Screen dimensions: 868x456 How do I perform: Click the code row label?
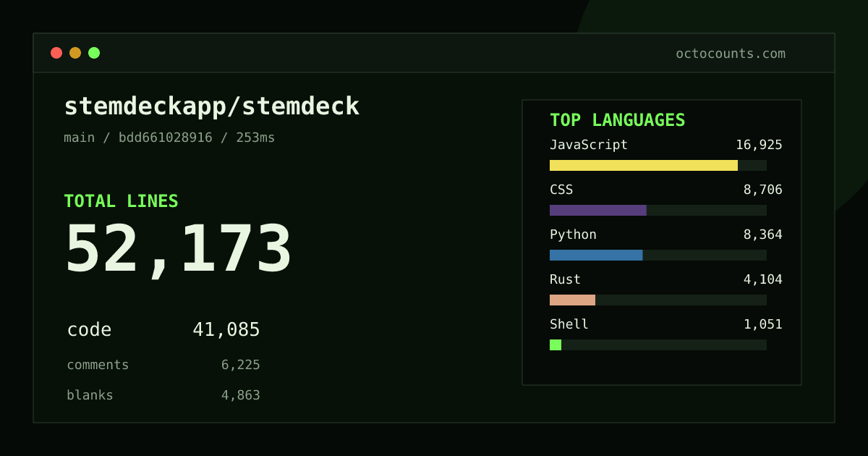click(89, 330)
